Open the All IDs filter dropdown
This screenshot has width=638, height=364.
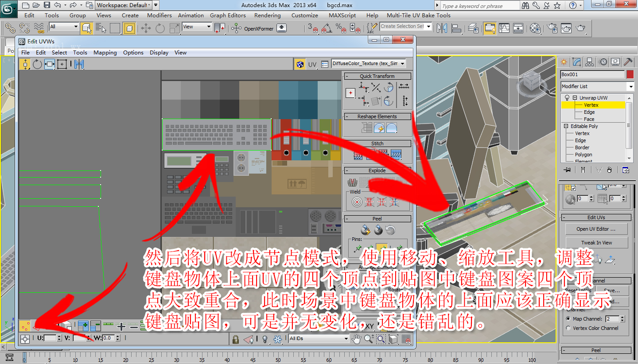[x=319, y=338]
